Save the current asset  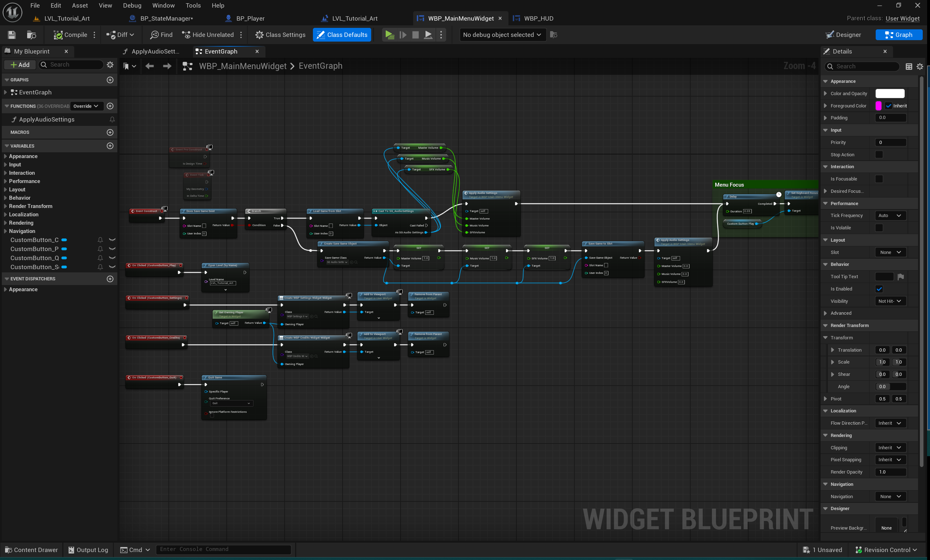11,35
